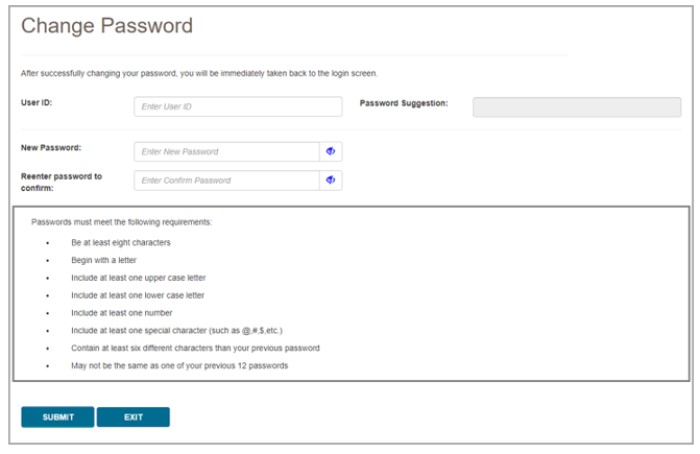Focus the Enter User ID field
Image resolution: width=700 pixels, height=454 pixels.
click(x=238, y=107)
